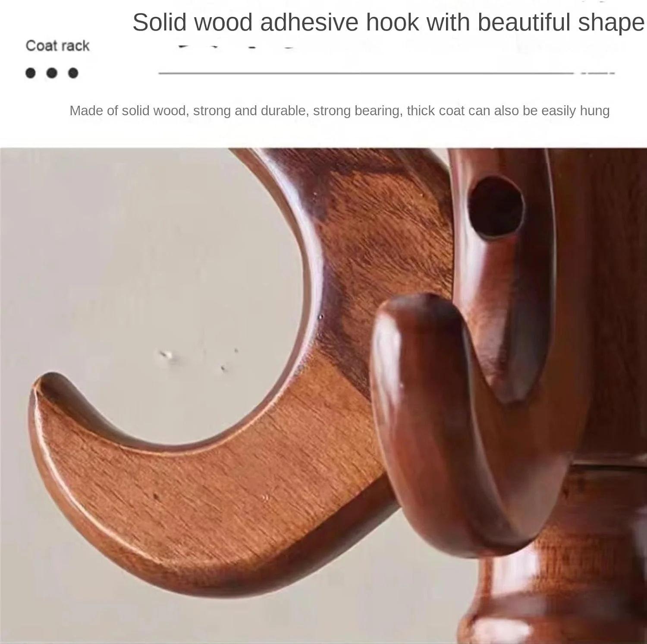Click the "Coat rack" label
This screenshot has height=644, width=647.
pyautogui.click(x=57, y=46)
